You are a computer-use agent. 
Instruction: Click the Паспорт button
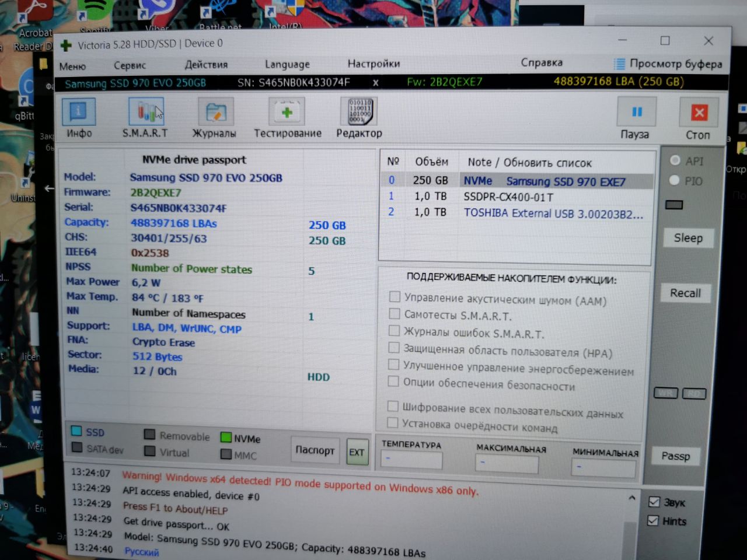point(315,450)
